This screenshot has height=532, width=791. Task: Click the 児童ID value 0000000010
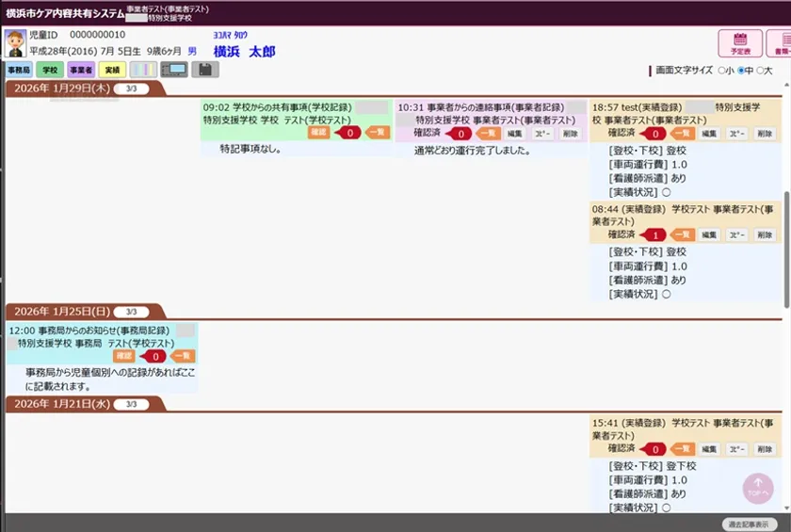pos(97,35)
